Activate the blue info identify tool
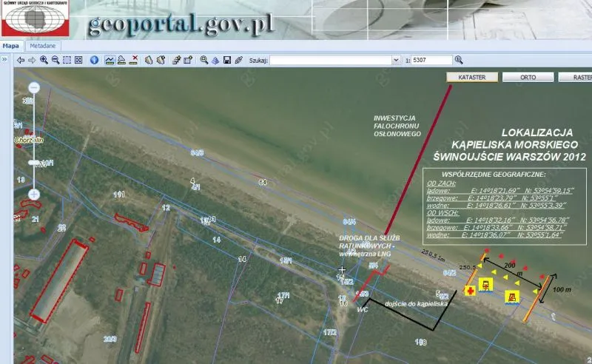Image resolution: width=592 pixels, height=364 pixels. (x=95, y=60)
